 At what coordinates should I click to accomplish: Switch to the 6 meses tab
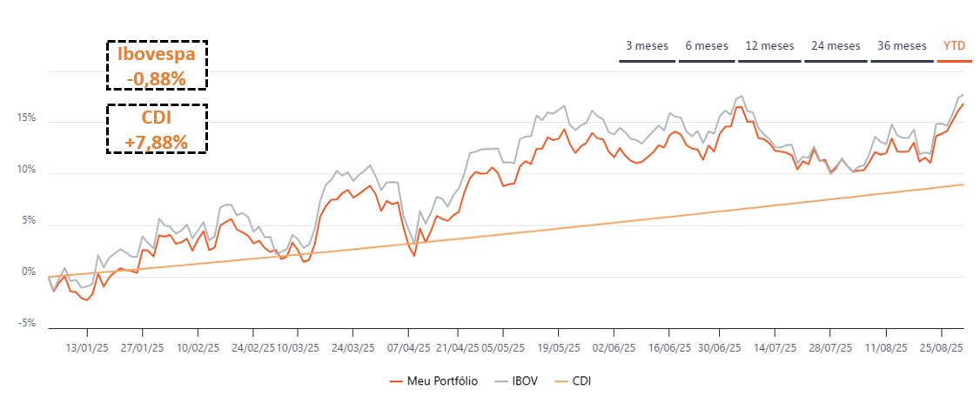(x=707, y=46)
